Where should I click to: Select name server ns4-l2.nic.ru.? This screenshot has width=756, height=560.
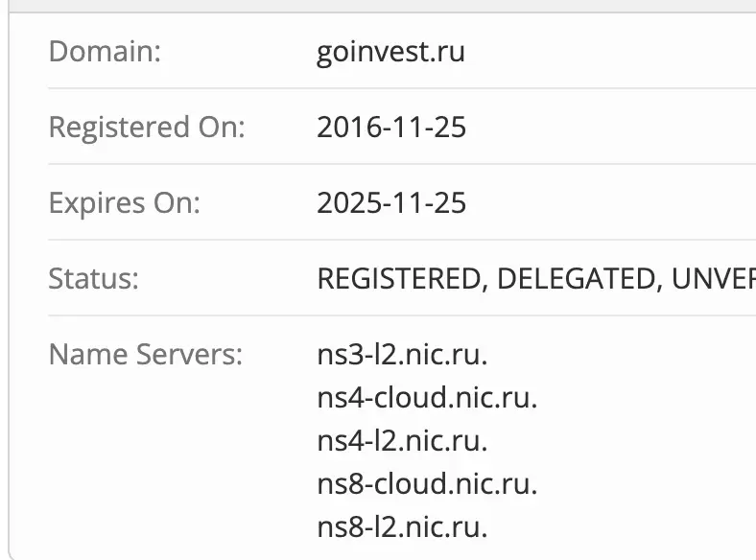[402, 440]
